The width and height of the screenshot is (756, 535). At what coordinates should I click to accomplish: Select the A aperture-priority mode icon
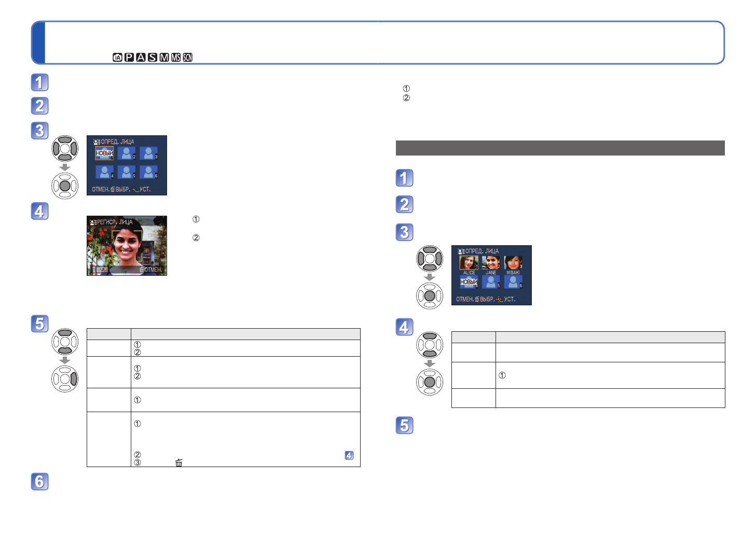click(141, 58)
